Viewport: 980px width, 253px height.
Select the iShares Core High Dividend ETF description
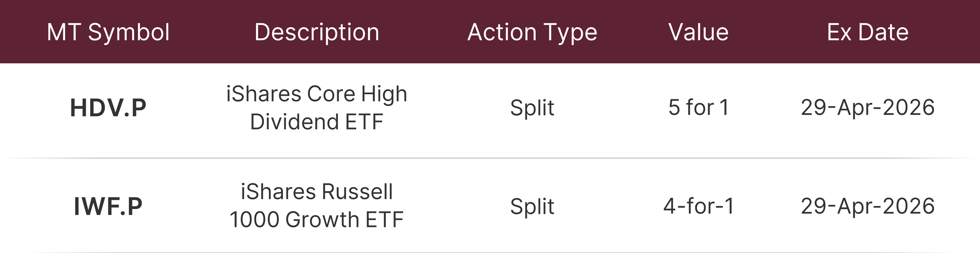pos(316,108)
